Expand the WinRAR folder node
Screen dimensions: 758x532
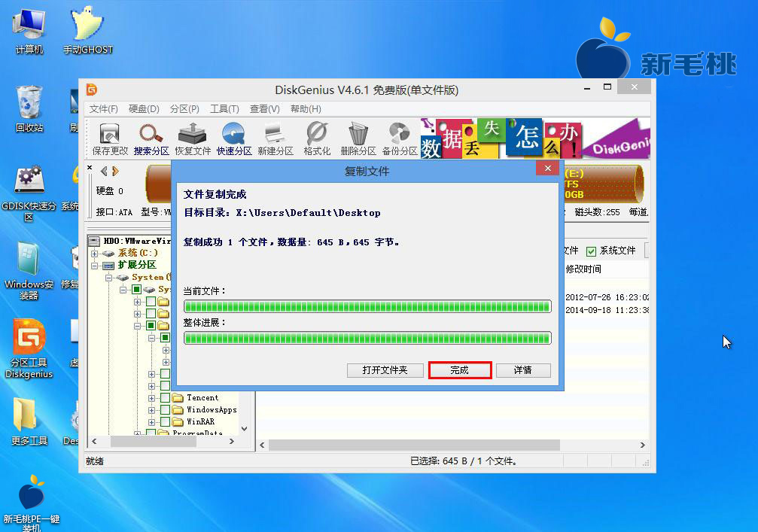[x=152, y=422]
